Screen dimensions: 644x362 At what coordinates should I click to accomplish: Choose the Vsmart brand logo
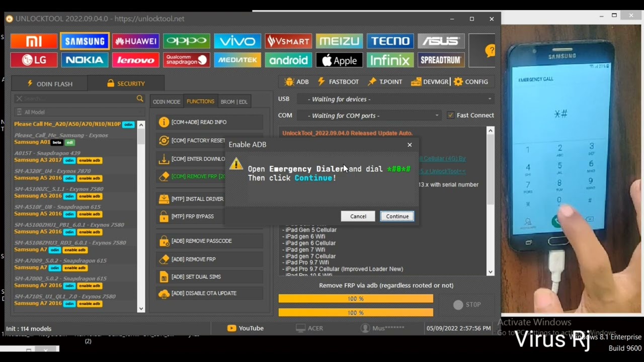point(288,41)
